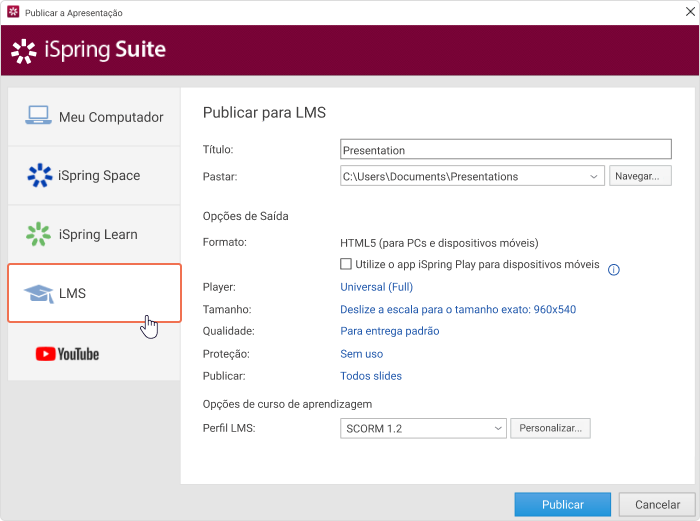Open the Perfil LMS SCORM 1.2 dropdown
700x521 pixels.
tap(423, 429)
